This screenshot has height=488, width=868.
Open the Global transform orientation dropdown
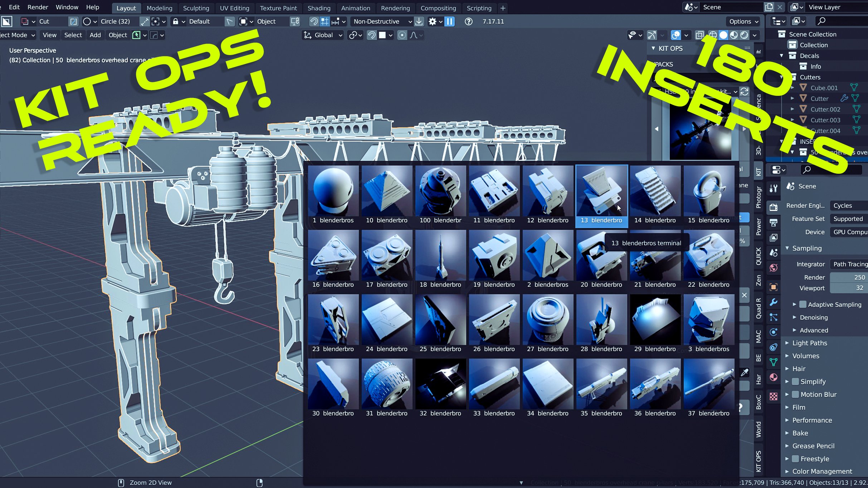point(323,35)
